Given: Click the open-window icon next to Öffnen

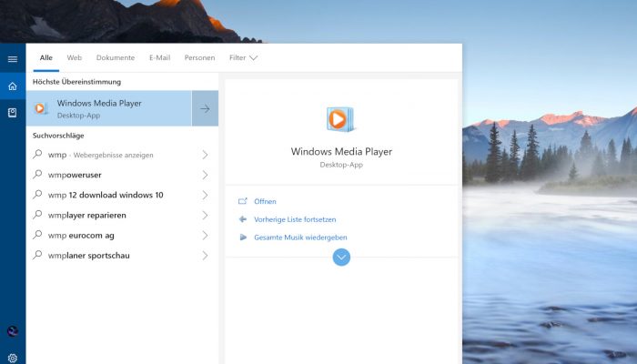Looking at the screenshot, I should [243, 201].
